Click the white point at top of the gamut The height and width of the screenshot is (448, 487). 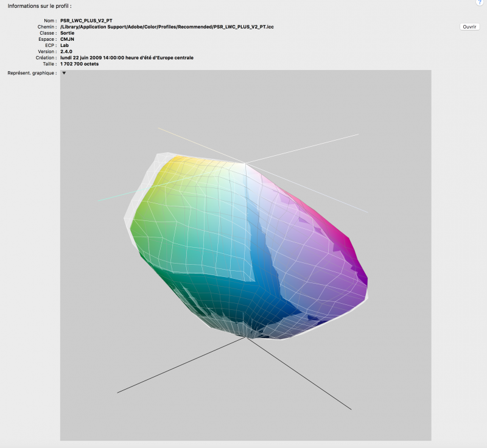(245, 163)
